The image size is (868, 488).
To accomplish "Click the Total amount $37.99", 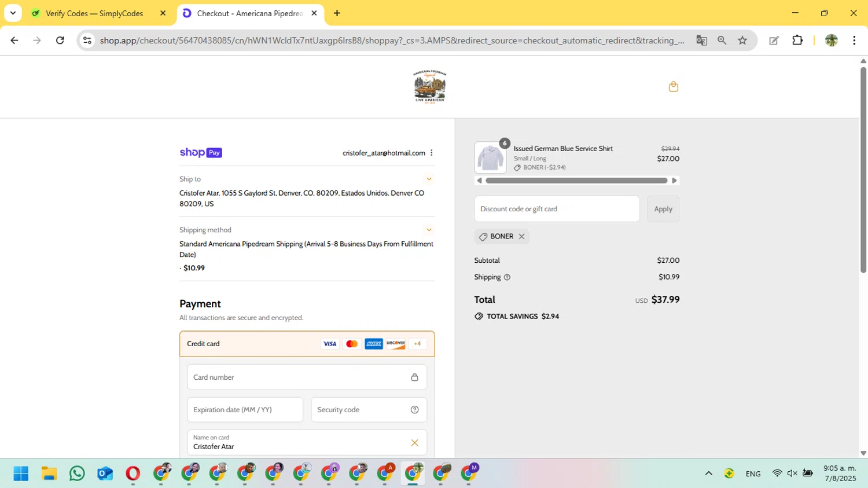I will (x=665, y=300).
